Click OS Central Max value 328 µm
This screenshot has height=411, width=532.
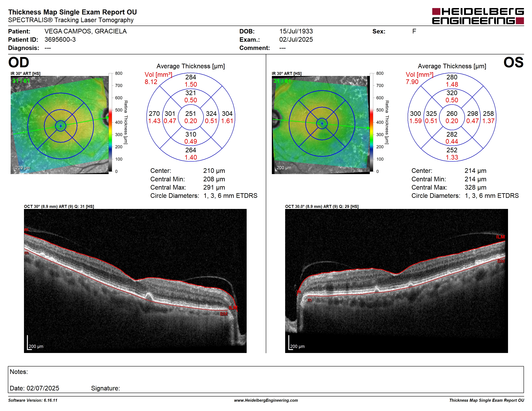[475, 188]
